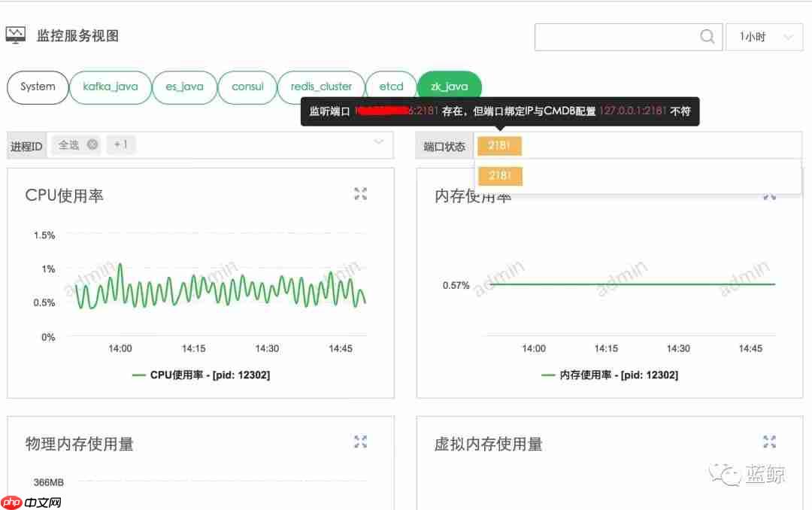Select the etcd service button
Screen dimensions: 812x510
click(x=390, y=86)
